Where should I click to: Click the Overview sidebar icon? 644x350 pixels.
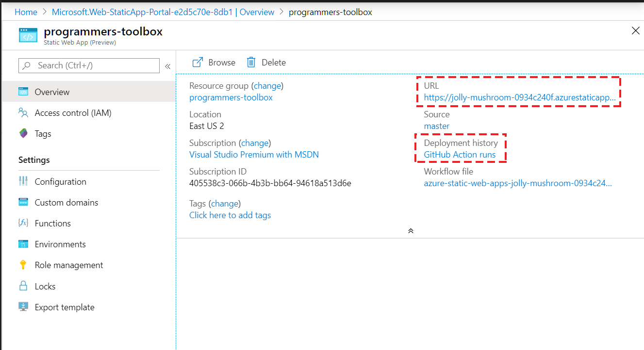click(x=23, y=92)
